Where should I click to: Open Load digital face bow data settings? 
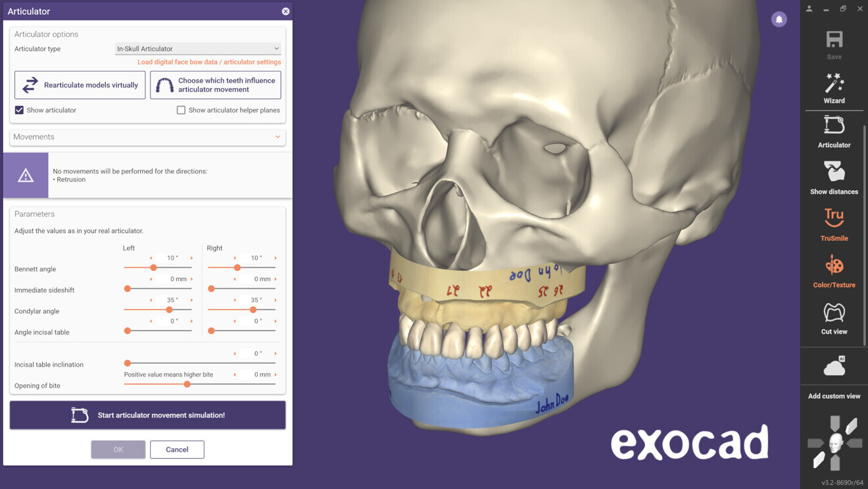click(x=209, y=61)
